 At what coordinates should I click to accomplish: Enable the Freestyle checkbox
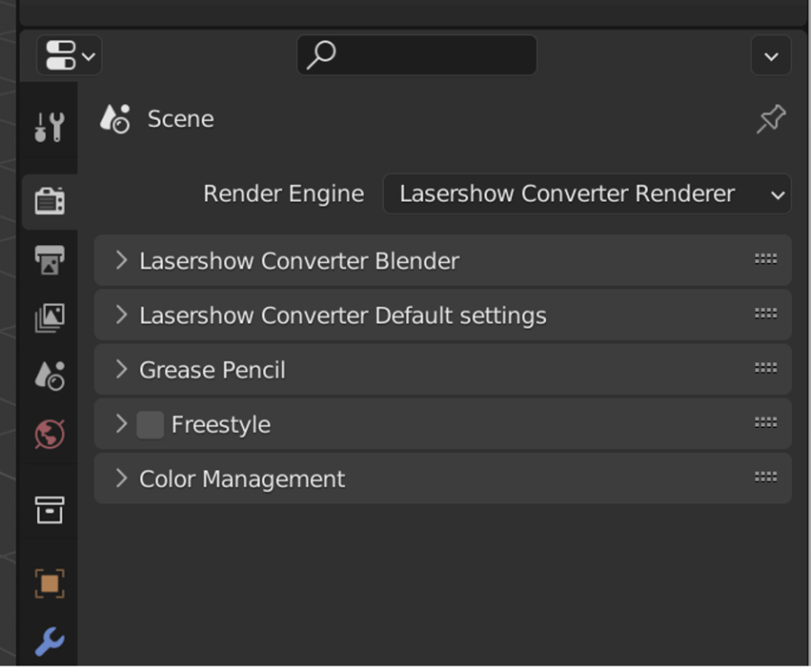click(x=150, y=424)
